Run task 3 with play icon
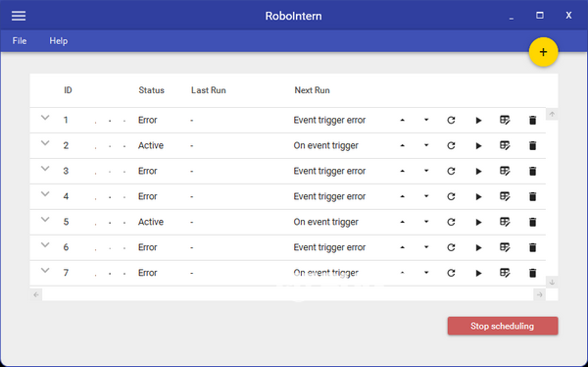Screen dimensions: 588x367 tap(478, 172)
